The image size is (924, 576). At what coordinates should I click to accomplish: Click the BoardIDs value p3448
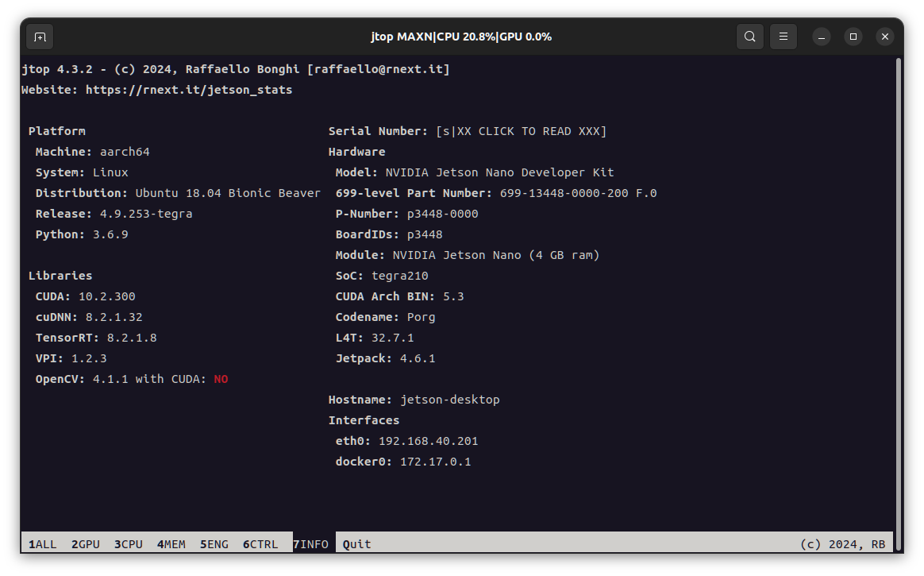click(424, 234)
